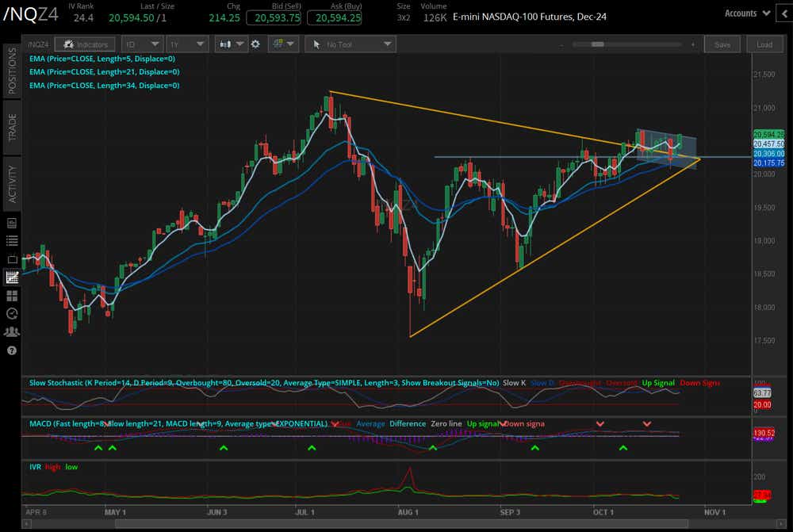Image resolution: width=793 pixels, height=532 pixels.
Task: Click the TV screen sidebar icon
Action: coord(12,259)
